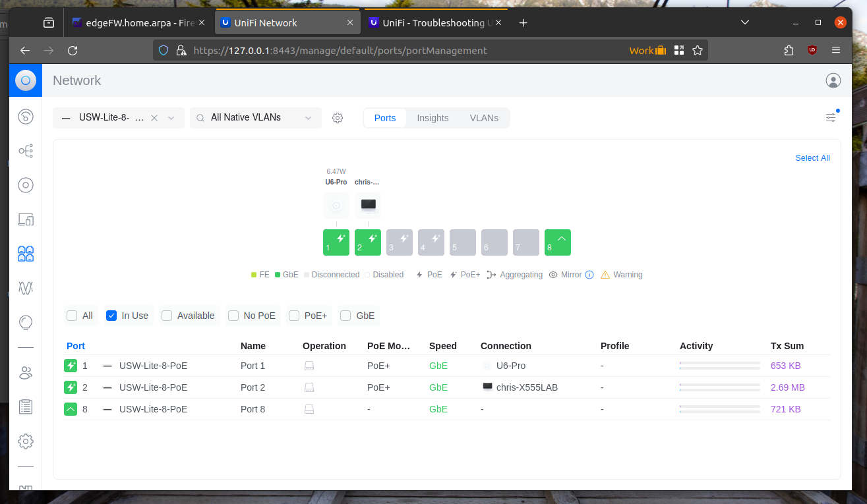Click the UniFi logo in the top-left corner

click(26, 80)
